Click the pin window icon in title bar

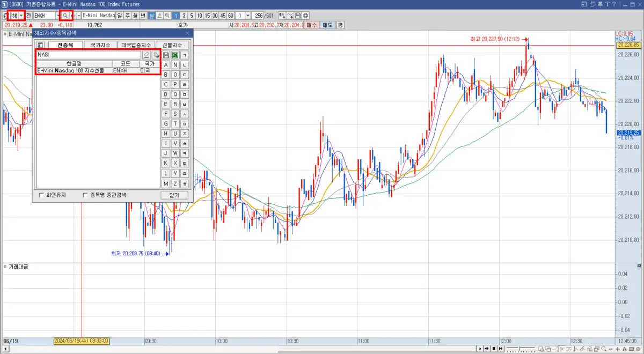click(600, 4)
